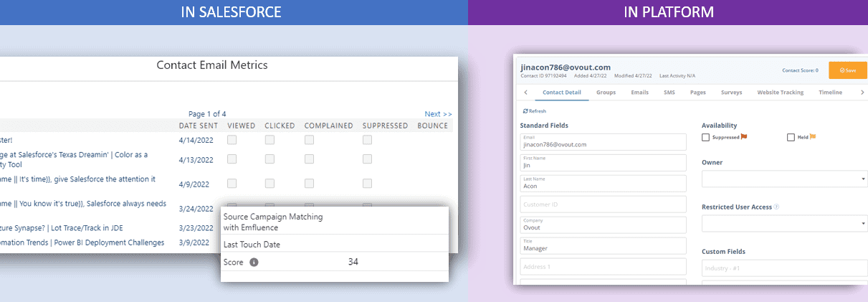Toggle Complained checkbox for 4/13/2022 email

tap(309, 159)
